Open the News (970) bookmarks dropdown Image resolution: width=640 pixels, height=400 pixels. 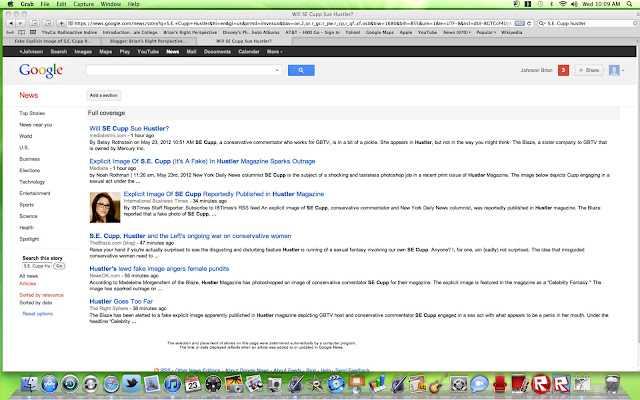(456, 32)
